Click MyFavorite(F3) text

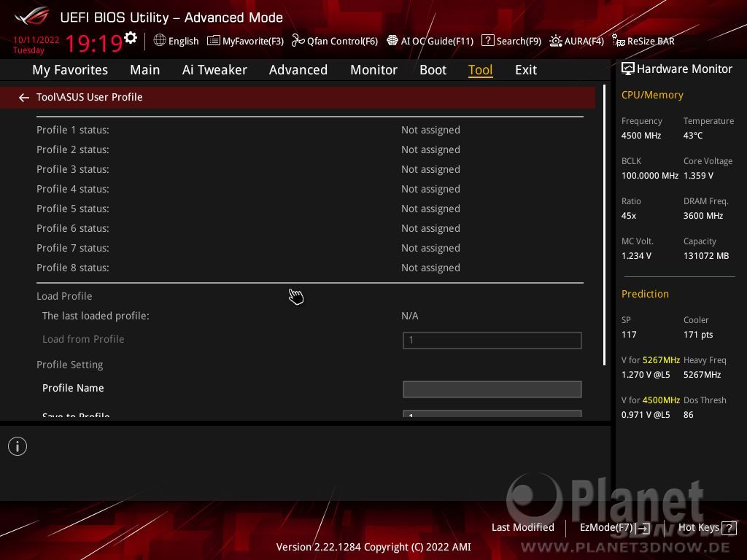(x=253, y=42)
